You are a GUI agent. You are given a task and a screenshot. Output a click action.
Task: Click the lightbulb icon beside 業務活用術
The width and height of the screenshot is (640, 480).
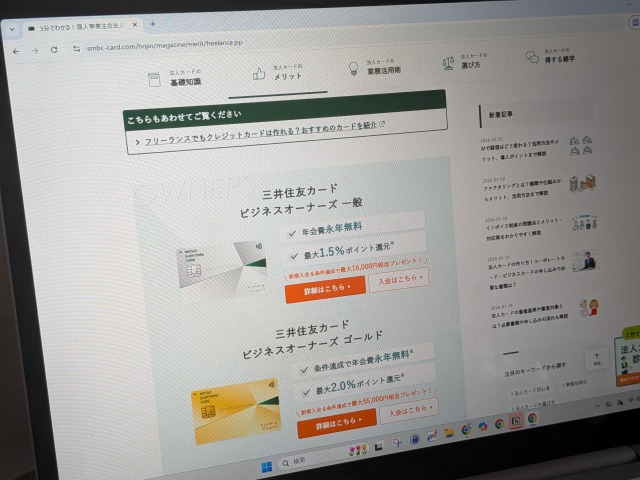[x=353, y=68]
